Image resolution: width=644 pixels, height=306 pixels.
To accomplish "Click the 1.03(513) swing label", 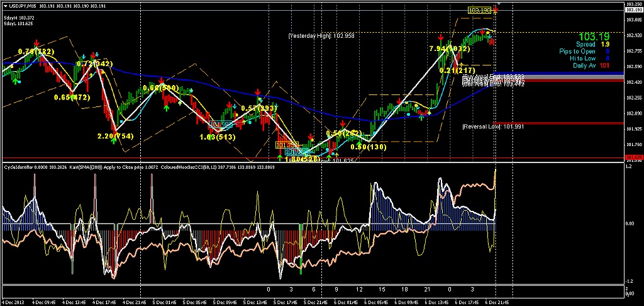I will pos(217,137).
